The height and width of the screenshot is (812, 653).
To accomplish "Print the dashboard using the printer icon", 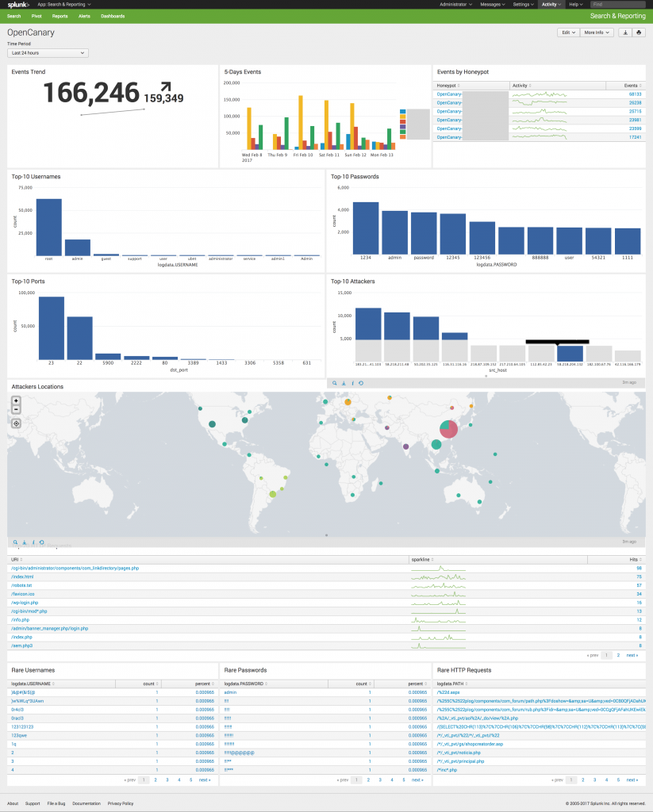I will [x=639, y=33].
